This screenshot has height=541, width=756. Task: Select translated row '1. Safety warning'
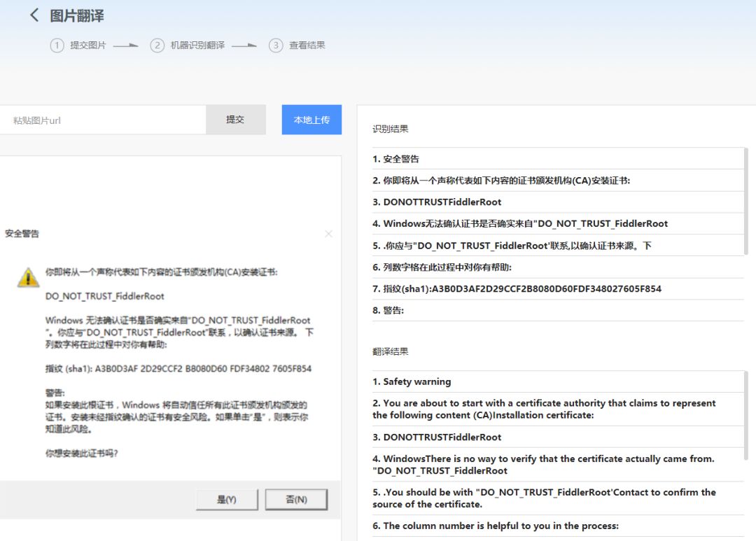(558, 381)
